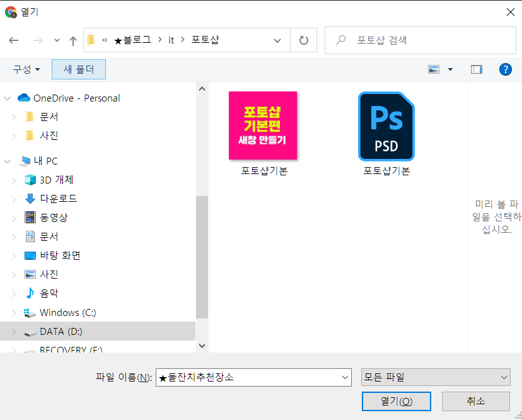The width and height of the screenshot is (522, 420).
Task: Click the folder icon in address bar
Action: [91, 40]
